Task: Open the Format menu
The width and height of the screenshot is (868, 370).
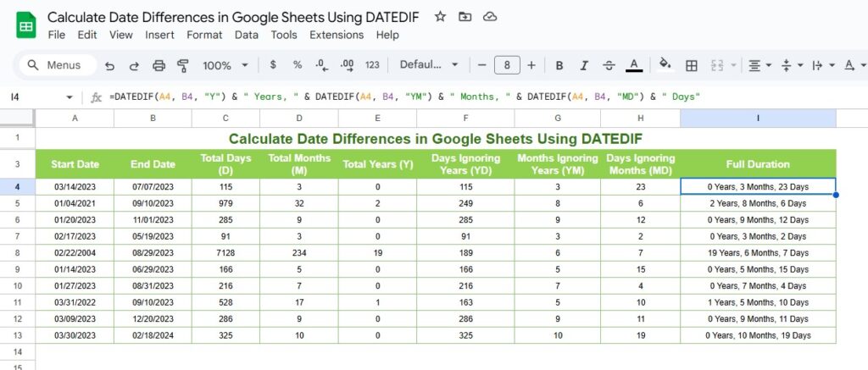Action: 204,35
